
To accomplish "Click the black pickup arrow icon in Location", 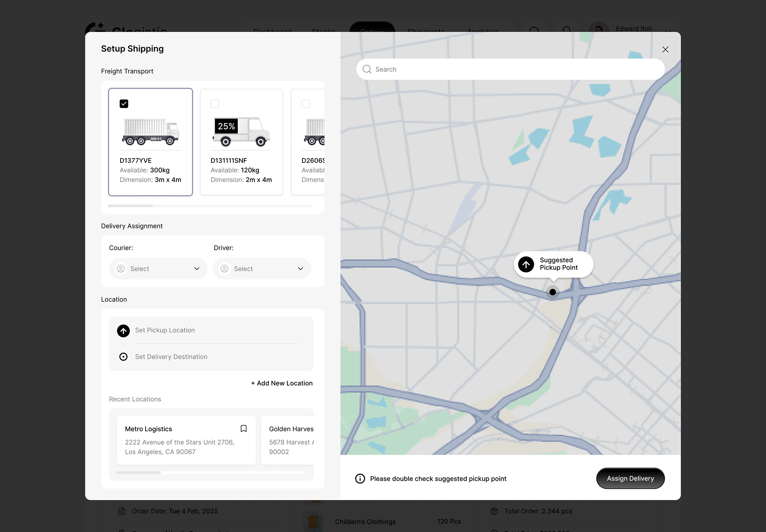I will click(123, 330).
